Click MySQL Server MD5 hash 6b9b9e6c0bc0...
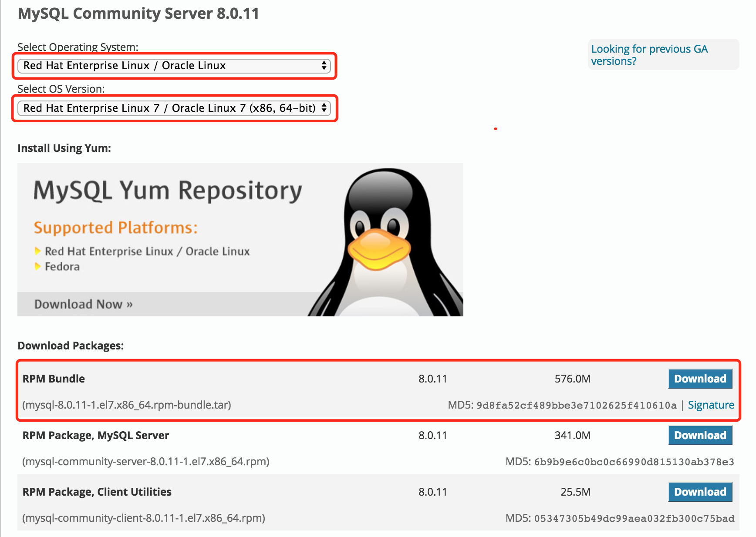The image size is (756, 537). click(634, 462)
